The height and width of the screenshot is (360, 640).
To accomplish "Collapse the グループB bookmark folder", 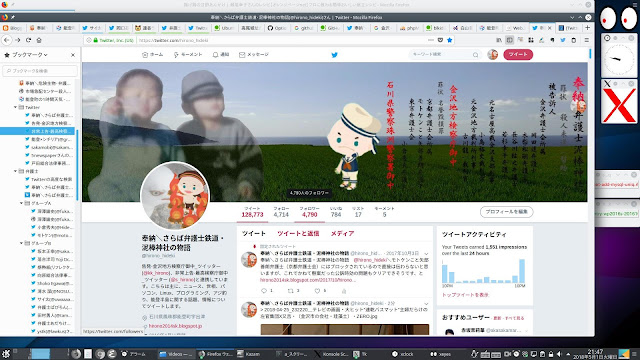I will (x=21, y=243).
